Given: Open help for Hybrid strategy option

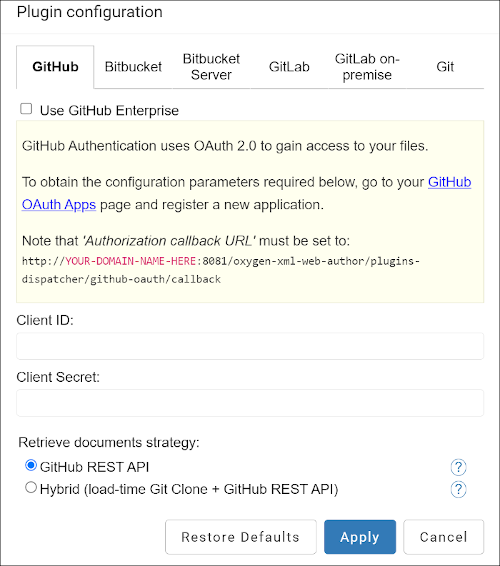Looking at the screenshot, I should coord(458,489).
